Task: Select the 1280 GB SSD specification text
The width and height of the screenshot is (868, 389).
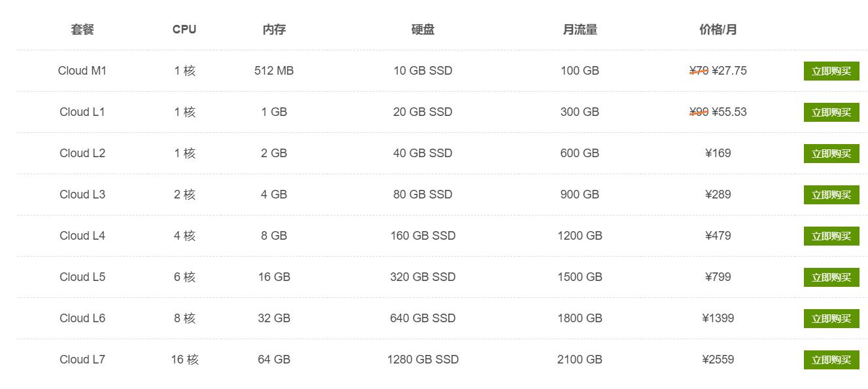Action: [x=423, y=360]
